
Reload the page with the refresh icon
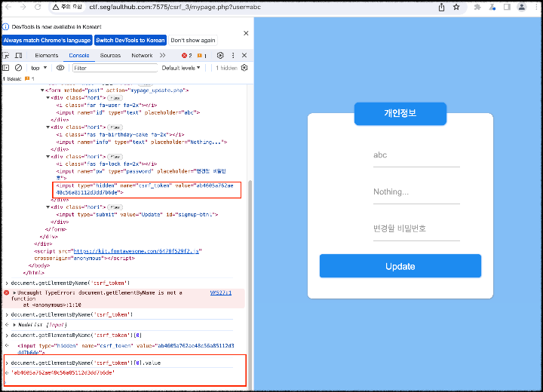point(38,7)
